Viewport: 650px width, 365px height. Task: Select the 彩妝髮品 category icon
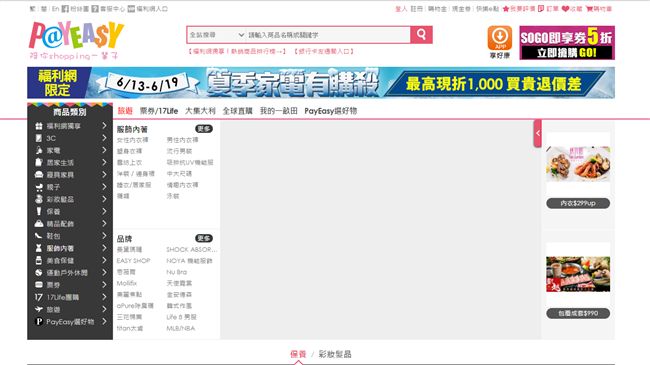click(39, 199)
